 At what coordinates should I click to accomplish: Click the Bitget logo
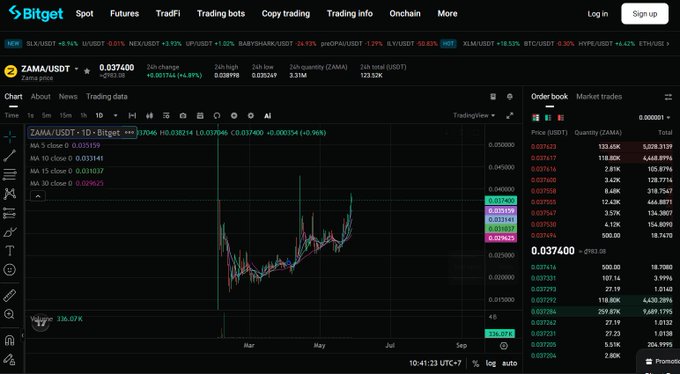pyautogui.click(x=36, y=13)
